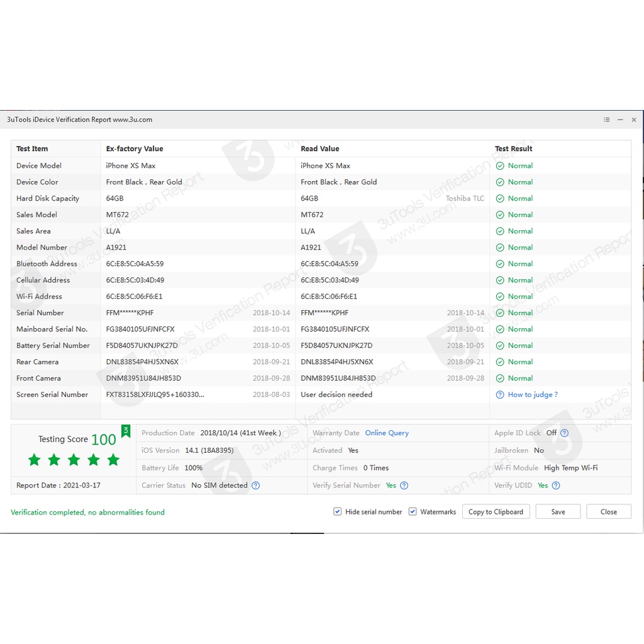The width and height of the screenshot is (644, 644).
Task: Click the User decision needed read value
Action: [336, 395]
